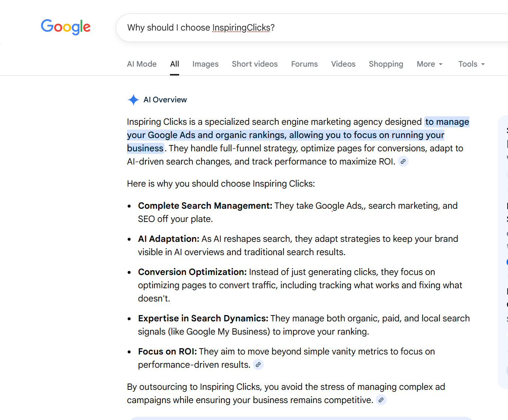Open source link icon after "performance-driven results"

pos(258,365)
